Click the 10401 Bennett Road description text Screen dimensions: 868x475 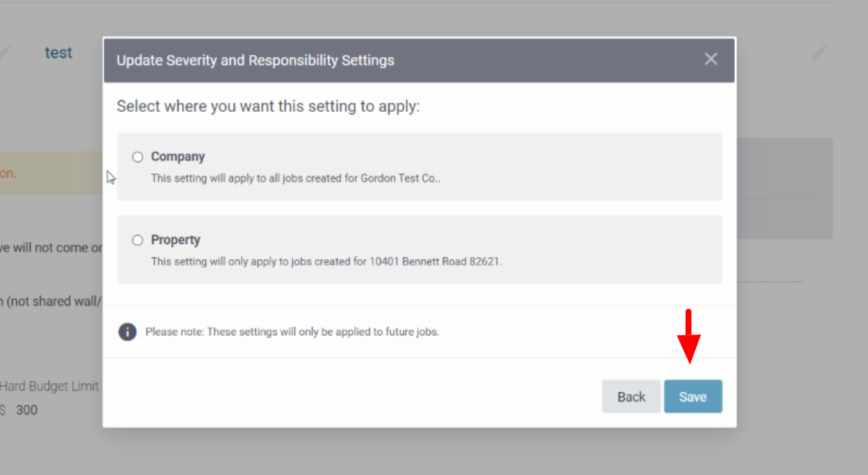[x=326, y=261]
